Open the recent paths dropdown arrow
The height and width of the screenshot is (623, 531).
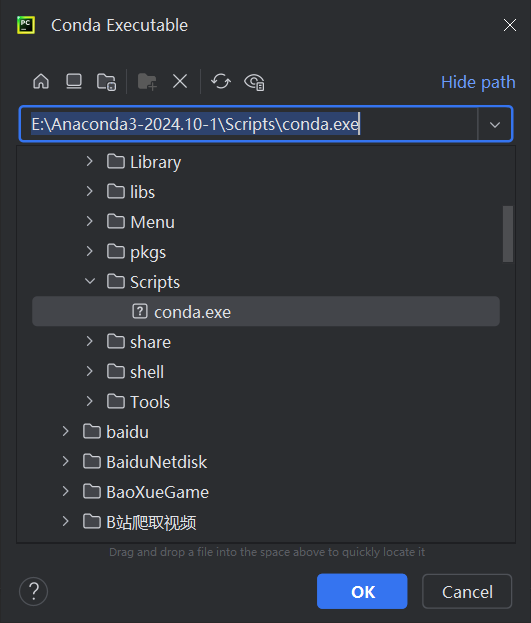click(x=495, y=125)
